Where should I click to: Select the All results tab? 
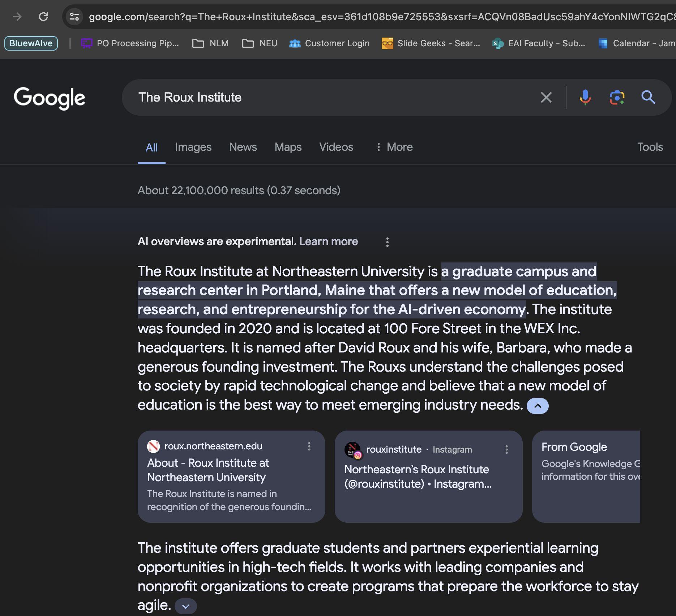tap(151, 147)
